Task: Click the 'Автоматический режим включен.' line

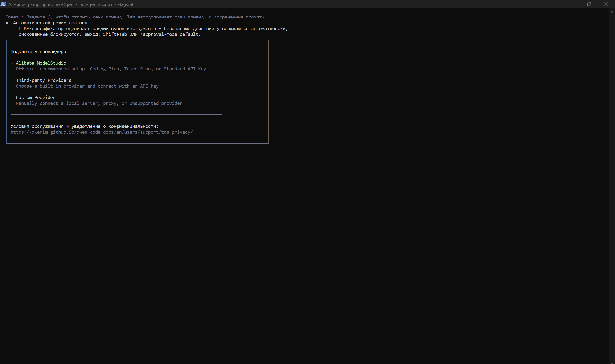Action: point(51,23)
